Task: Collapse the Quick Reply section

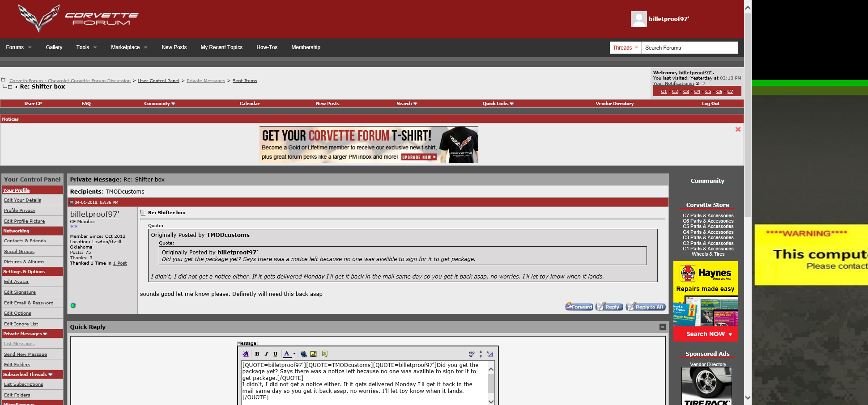Action: 663,327
